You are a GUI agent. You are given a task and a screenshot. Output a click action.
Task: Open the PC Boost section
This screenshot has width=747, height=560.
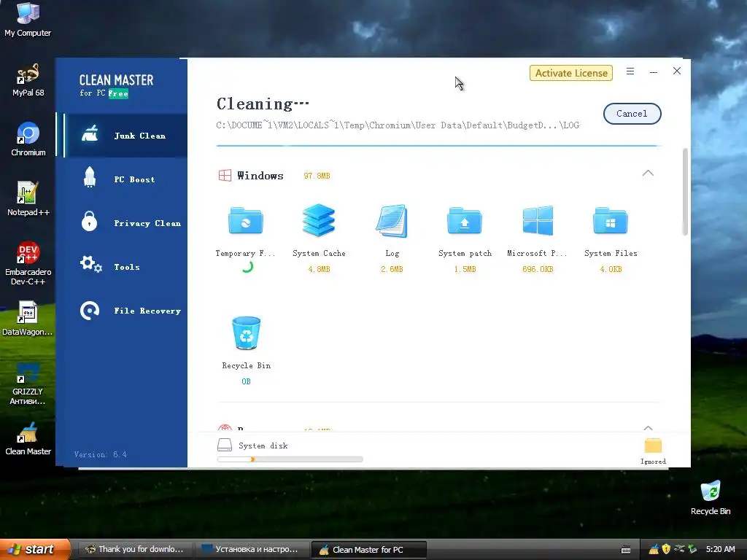tap(125, 179)
